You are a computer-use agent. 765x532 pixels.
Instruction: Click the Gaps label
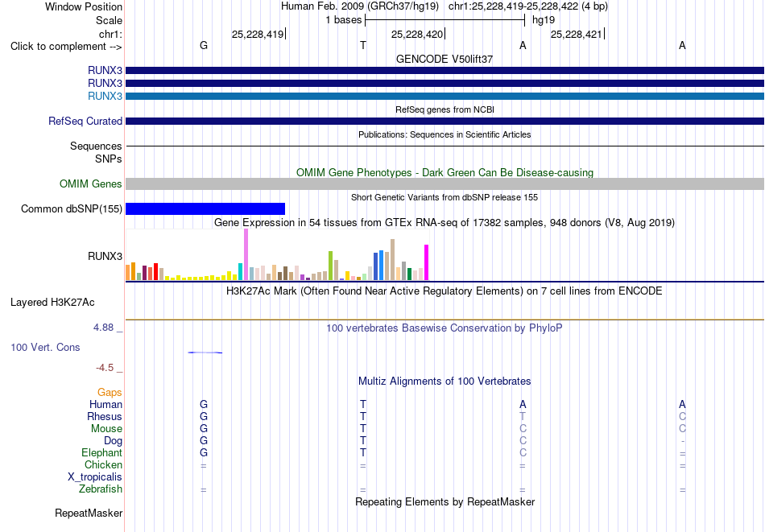point(110,393)
